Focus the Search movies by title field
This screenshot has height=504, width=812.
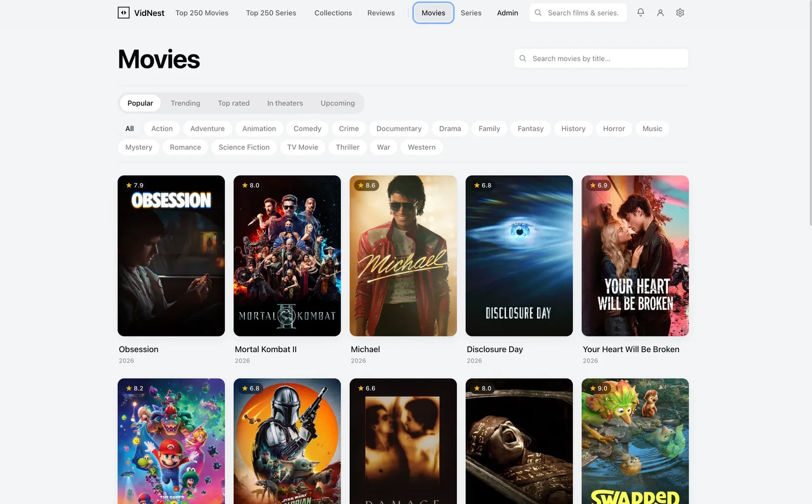(601, 59)
